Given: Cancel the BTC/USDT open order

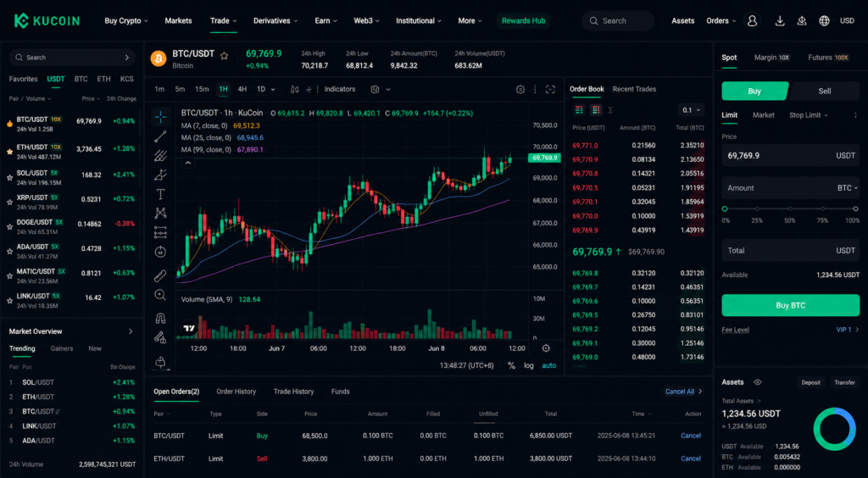Looking at the screenshot, I should 691,436.
